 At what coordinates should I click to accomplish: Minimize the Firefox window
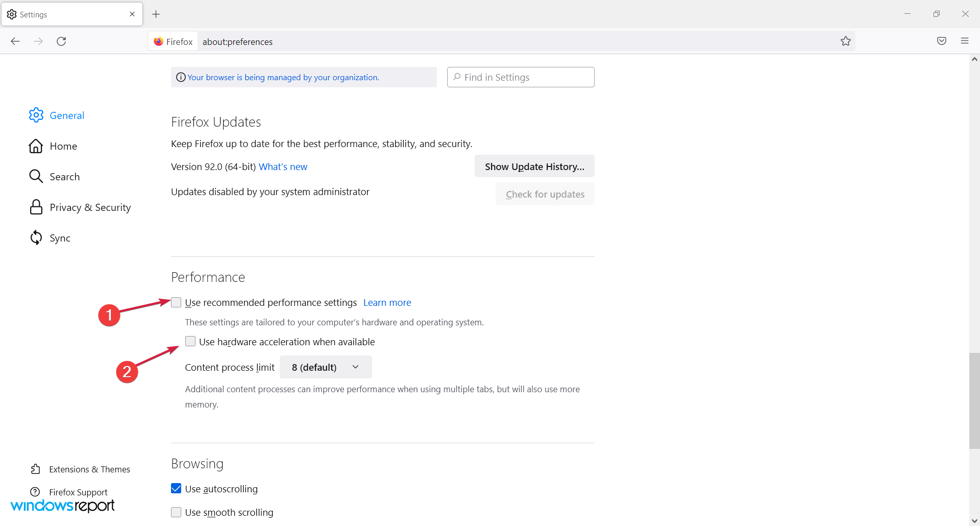click(908, 14)
